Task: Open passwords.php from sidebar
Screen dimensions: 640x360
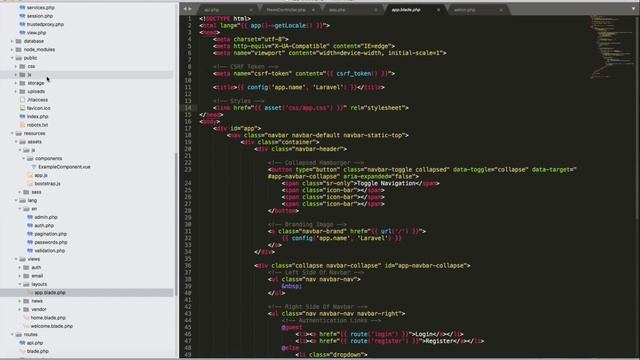Action: (x=51, y=242)
